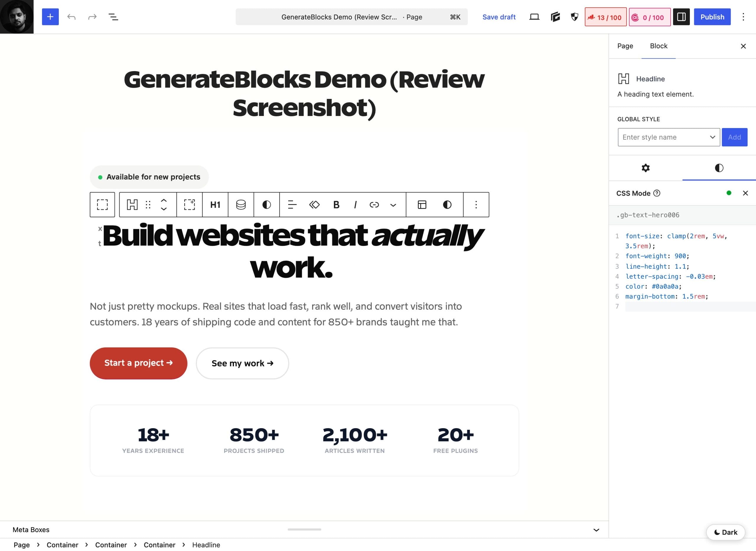Open the GenerateBlocks styles icon

coord(555,17)
